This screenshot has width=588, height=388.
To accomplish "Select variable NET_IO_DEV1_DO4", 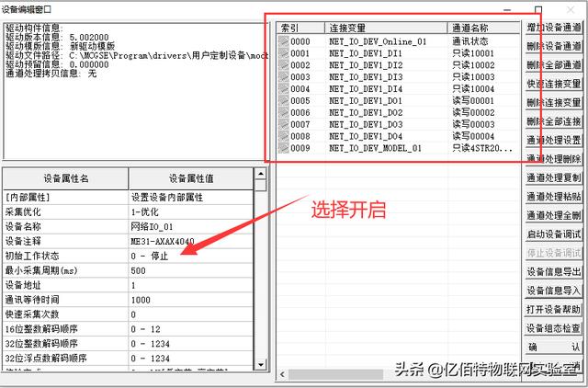I will (x=366, y=136).
